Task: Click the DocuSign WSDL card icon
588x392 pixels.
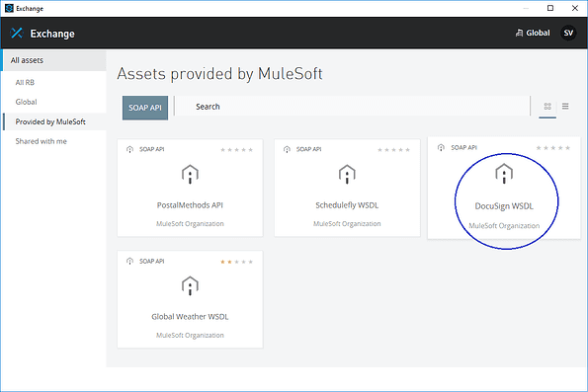Action: click(x=504, y=174)
